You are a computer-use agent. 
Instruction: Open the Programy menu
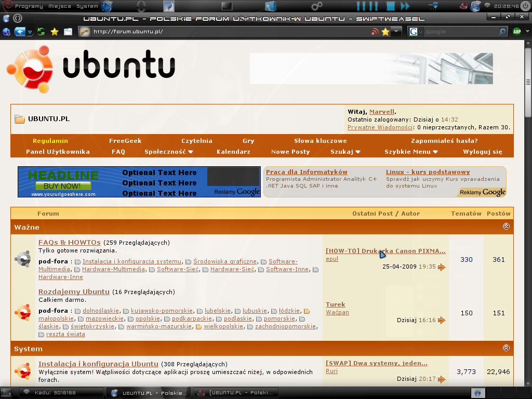point(29,6)
